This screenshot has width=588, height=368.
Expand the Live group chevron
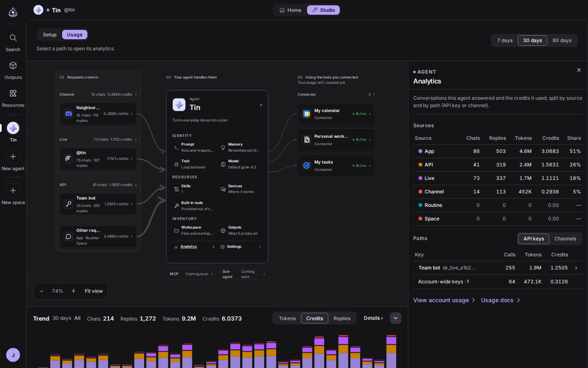[x=136, y=139]
